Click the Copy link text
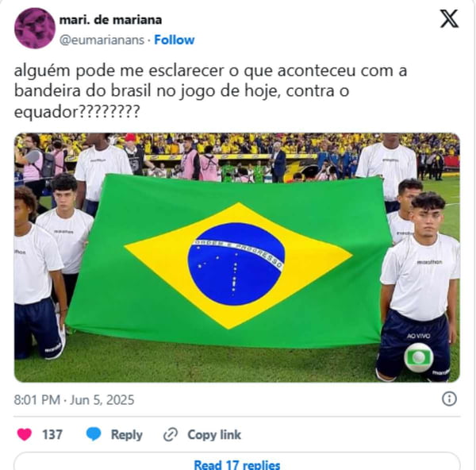The height and width of the screenshot is (470, 476). tap(214, 435)
